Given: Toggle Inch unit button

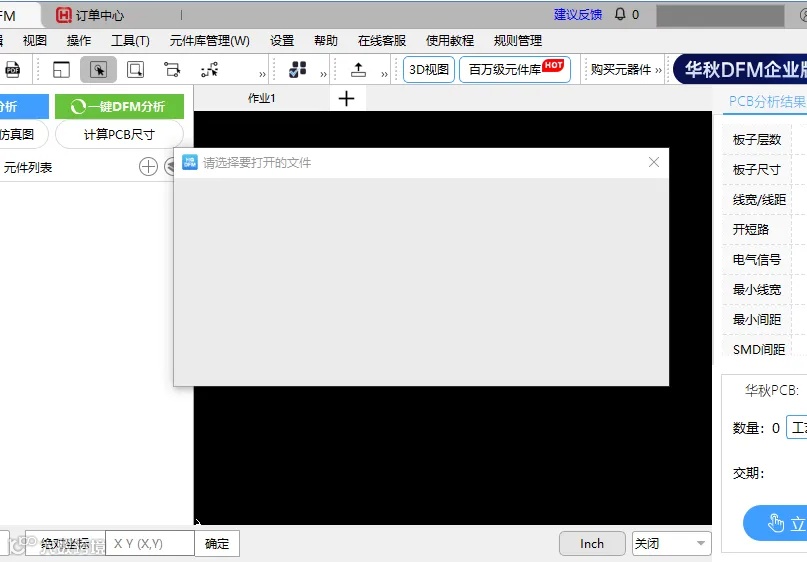Looking at the screenshot, I should [x=592, y=543].
